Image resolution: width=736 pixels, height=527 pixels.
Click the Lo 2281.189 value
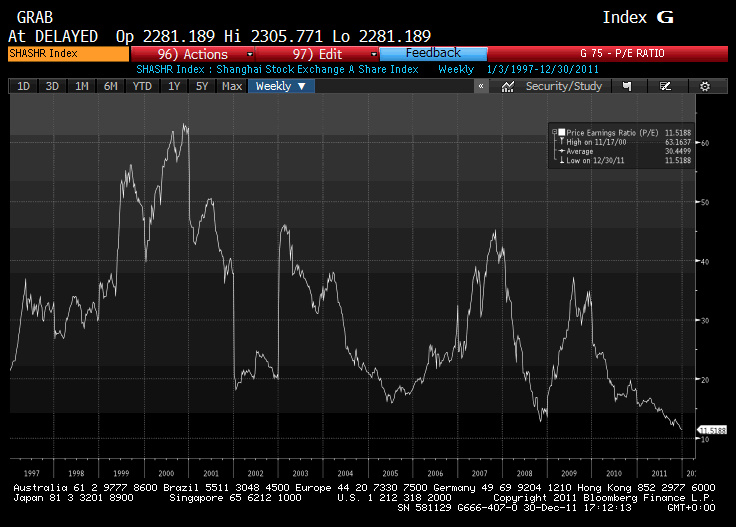click(x=382, y=36)
